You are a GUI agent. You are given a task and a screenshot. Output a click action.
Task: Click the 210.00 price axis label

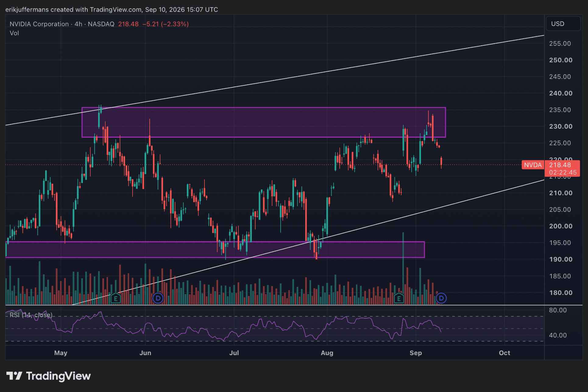(561, 193)
